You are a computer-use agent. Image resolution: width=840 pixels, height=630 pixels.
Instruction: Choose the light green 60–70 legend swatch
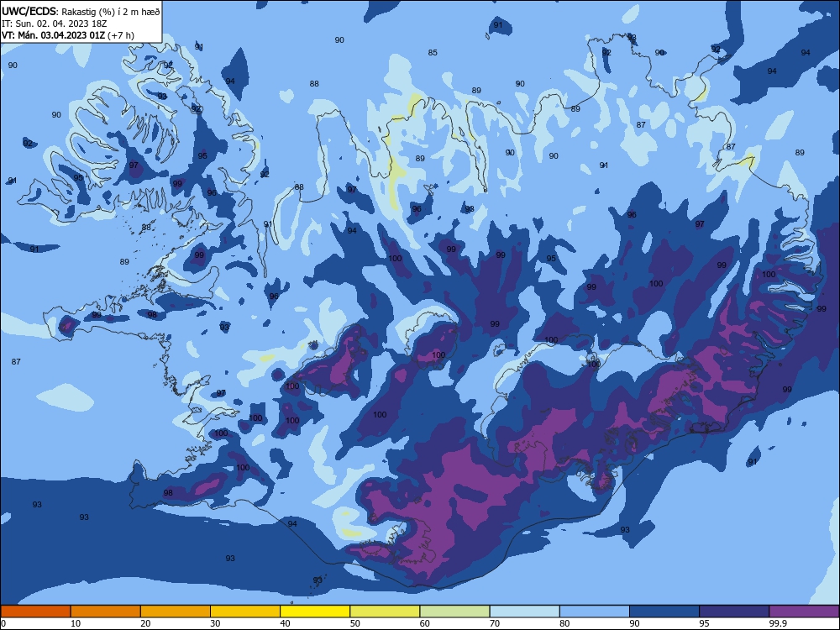click(x=454, y=612)
